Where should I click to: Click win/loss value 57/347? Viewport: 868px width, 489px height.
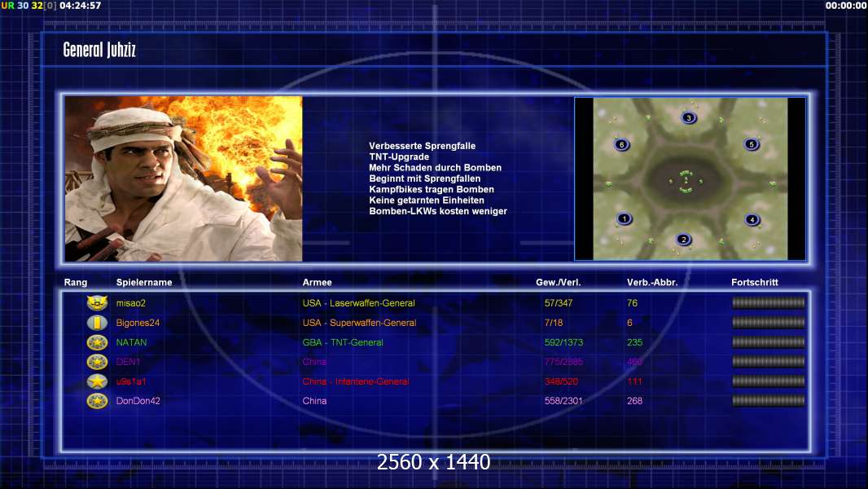[x=558, y=303]
